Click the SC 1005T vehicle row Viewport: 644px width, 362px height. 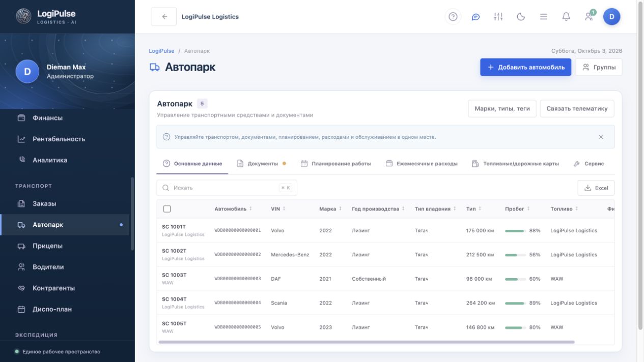(x=385, y=327)
